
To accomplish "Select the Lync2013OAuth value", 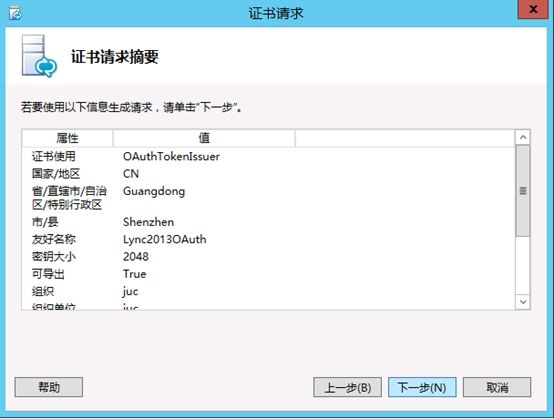I will point(165,239).
